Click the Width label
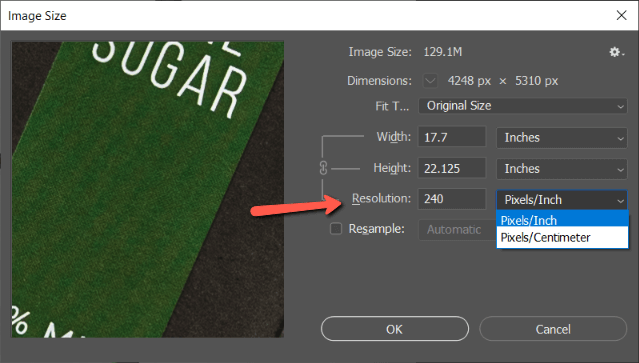639x363 pixels. pos(393,137)
